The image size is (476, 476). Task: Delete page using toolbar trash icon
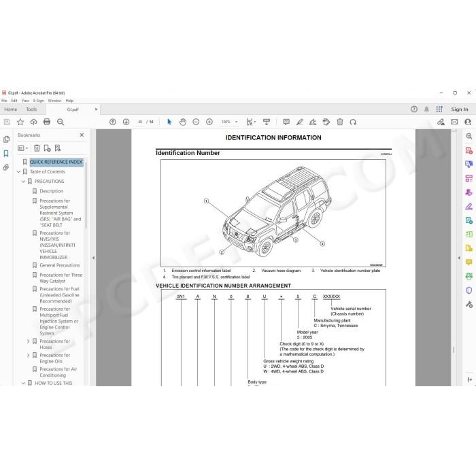point(340,122)
